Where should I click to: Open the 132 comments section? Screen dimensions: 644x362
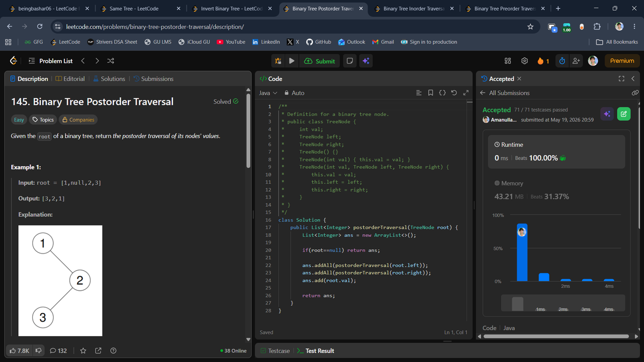(x=58, y=351)
